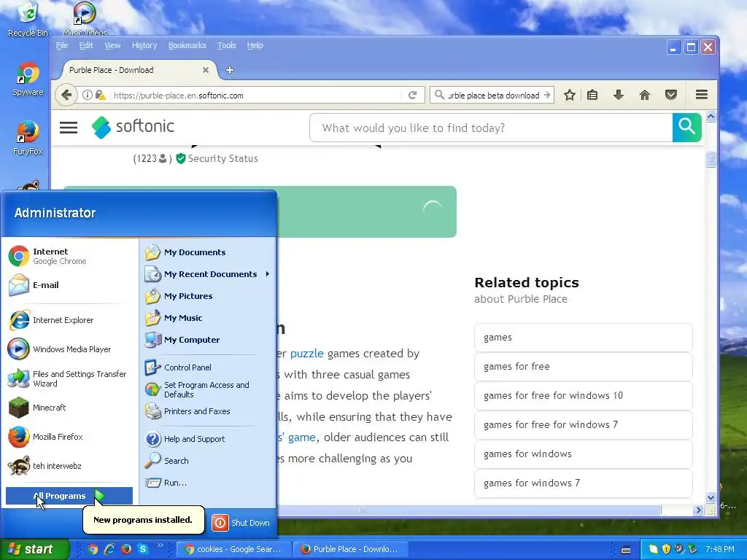Open E-mail from Start menu

70,285
